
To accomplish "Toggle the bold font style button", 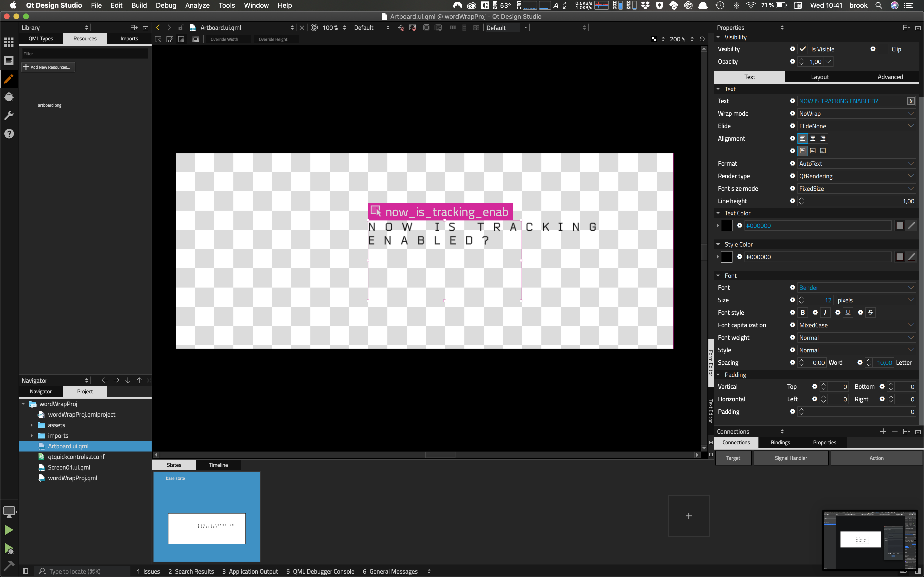I will [802, 313].
